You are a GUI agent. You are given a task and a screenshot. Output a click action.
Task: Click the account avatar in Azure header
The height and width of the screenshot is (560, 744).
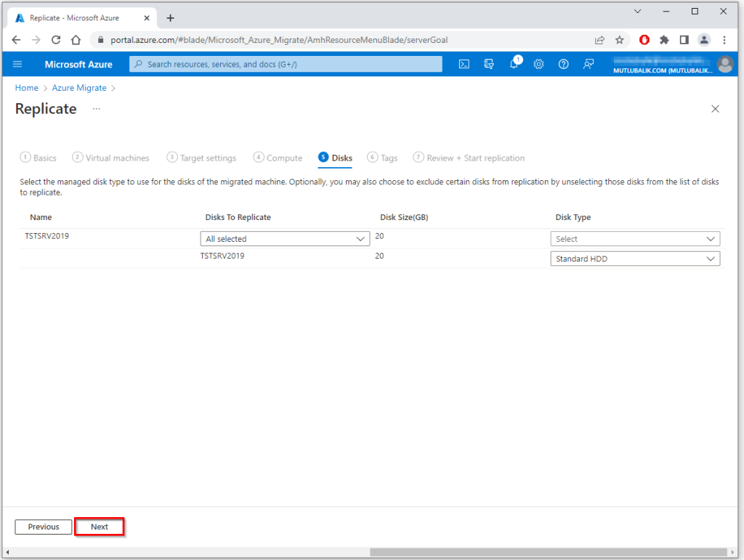point(725,64)
